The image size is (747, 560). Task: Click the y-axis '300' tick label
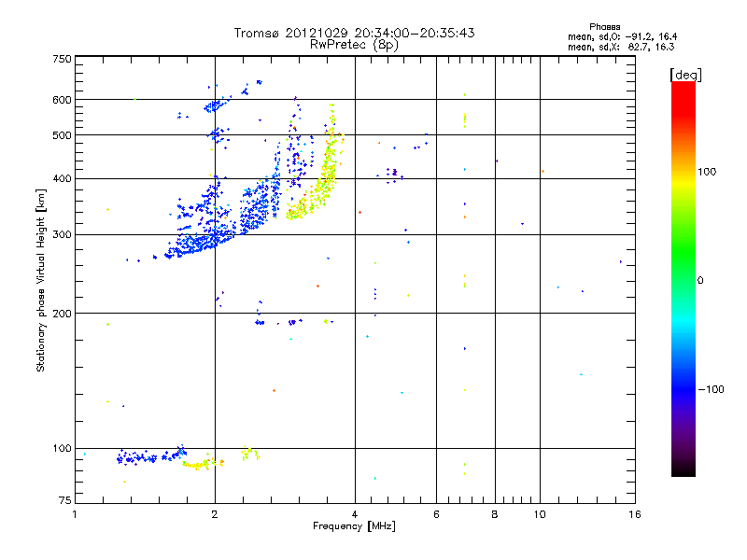coord(62,235)
